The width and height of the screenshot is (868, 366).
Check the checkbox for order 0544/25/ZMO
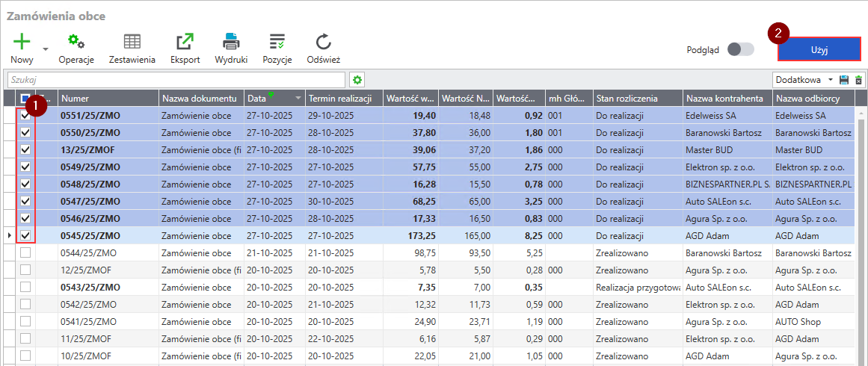coord(26,253)
